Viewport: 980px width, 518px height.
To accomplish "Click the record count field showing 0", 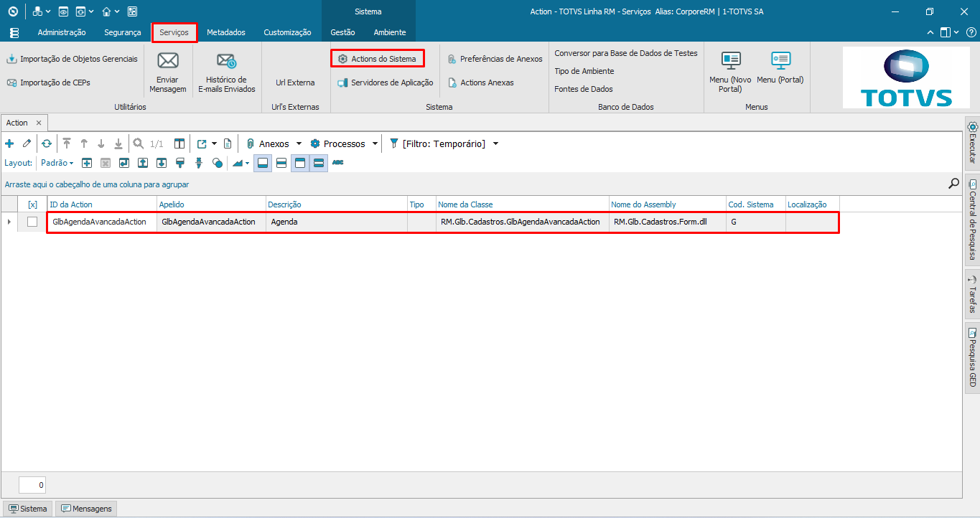I will 32,485.
